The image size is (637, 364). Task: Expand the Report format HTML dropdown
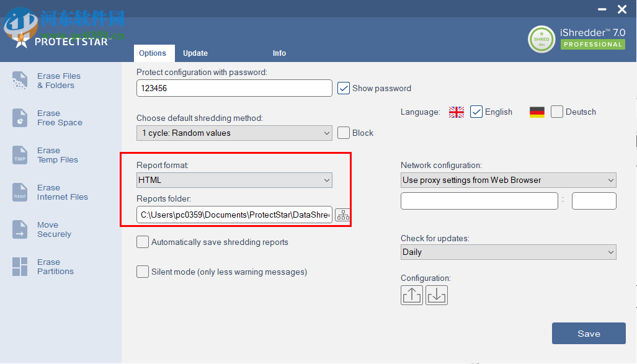[x=234, y=180]
